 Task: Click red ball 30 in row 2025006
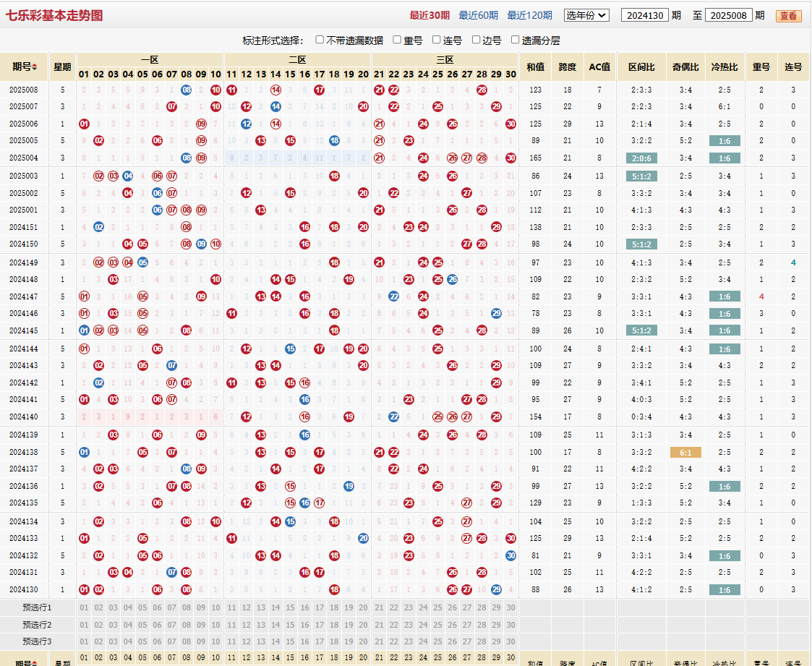[x=511, y=124]
